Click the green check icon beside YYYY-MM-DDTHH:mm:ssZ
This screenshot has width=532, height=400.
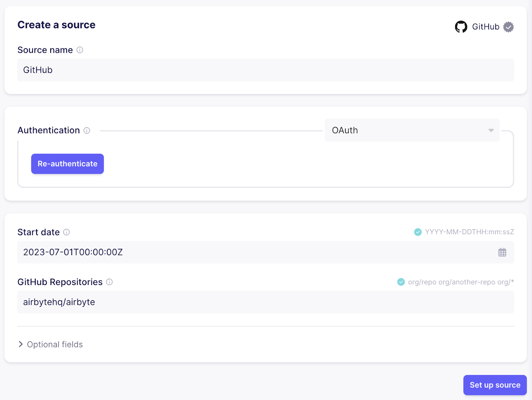[418, 232]
